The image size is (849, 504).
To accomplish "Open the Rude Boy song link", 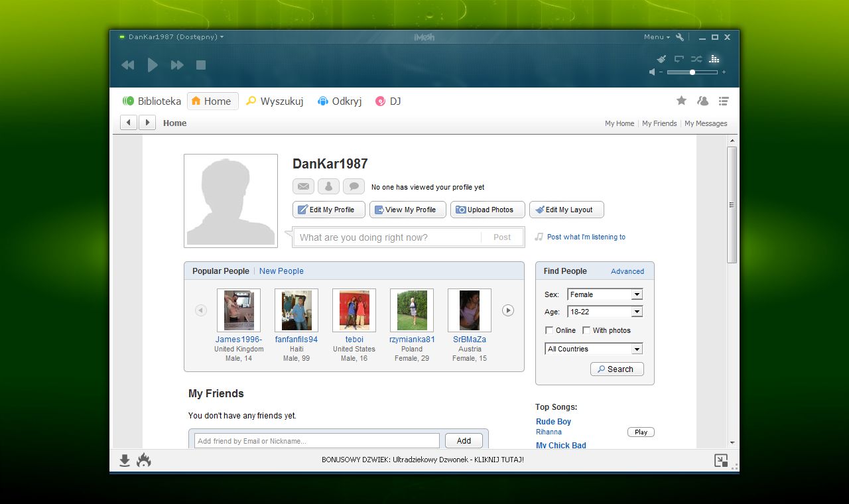I will [x=553, y=421].
